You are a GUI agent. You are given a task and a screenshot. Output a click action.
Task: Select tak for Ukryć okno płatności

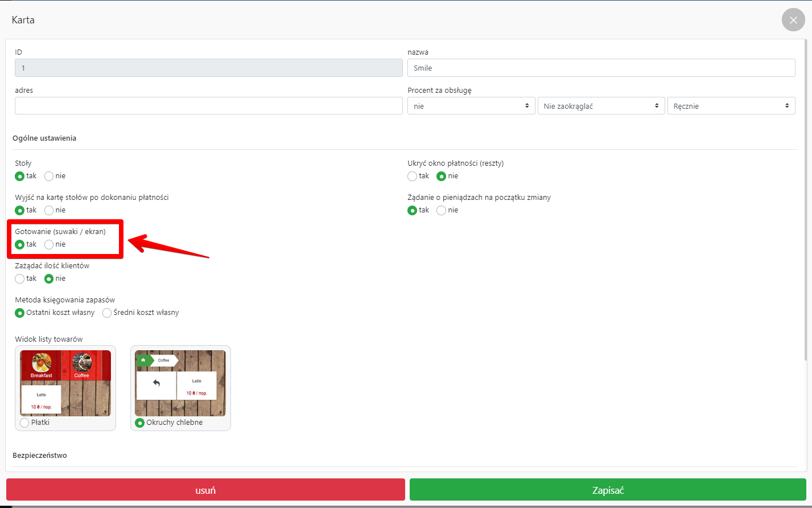coord(413,176)
